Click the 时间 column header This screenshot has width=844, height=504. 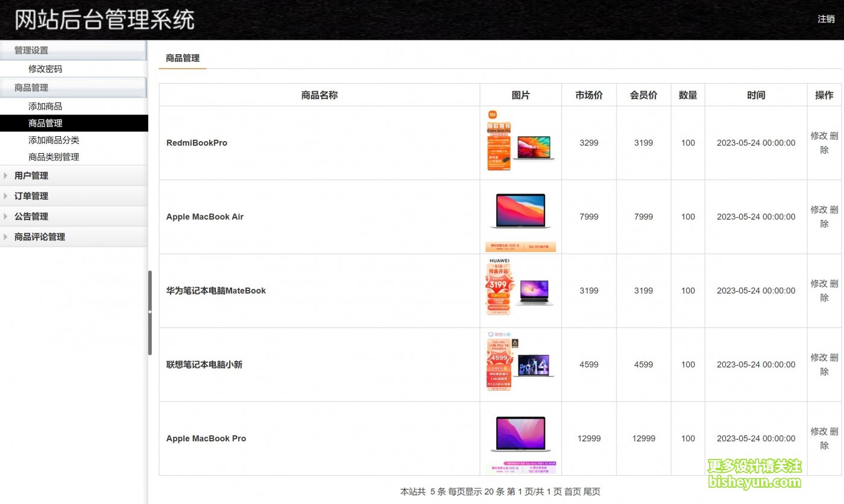(756, 95)
